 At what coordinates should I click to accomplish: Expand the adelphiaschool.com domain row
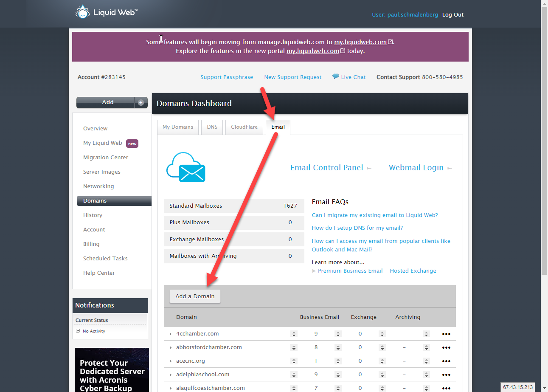click(x=171, y=375)
